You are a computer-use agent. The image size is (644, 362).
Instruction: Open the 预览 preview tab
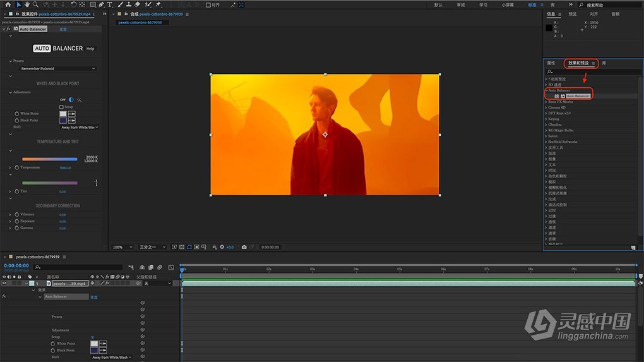(x=572, y=14)
